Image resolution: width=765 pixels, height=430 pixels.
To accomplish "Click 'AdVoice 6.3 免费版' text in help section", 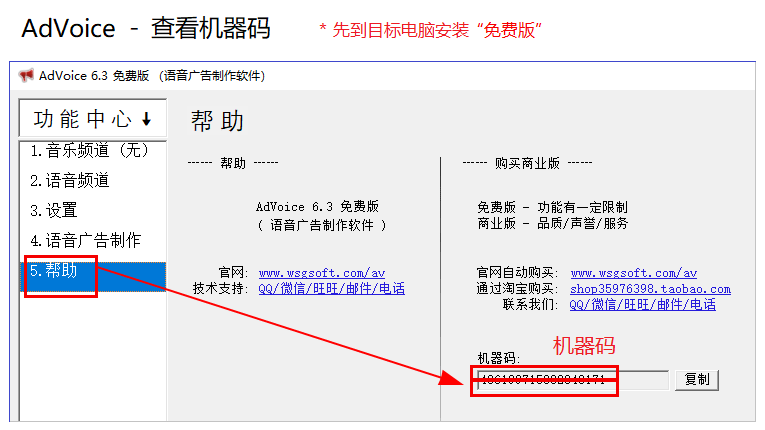I will [x=318, y=207].
